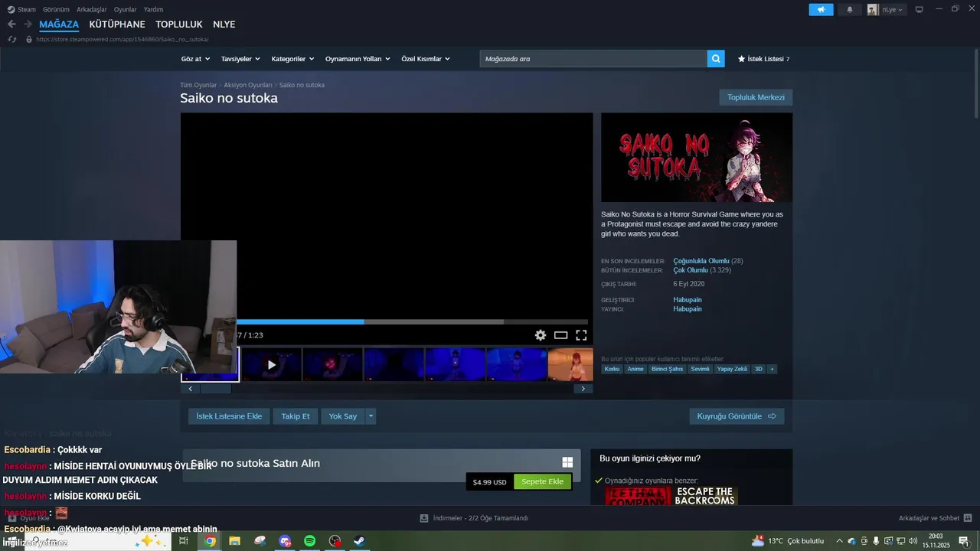Select the Birinci Şahıs tag
980x551 pixels.
pyautogui.click(x=667, y=369)
